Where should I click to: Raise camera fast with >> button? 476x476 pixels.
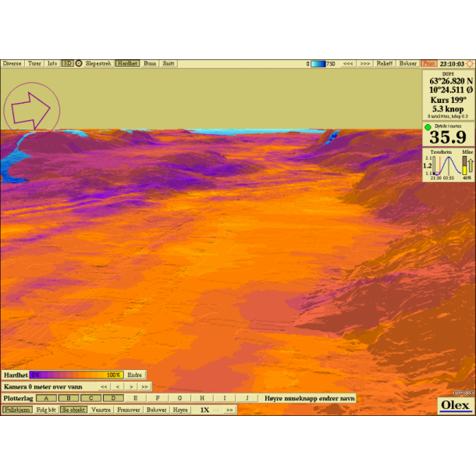coord(145,386)
